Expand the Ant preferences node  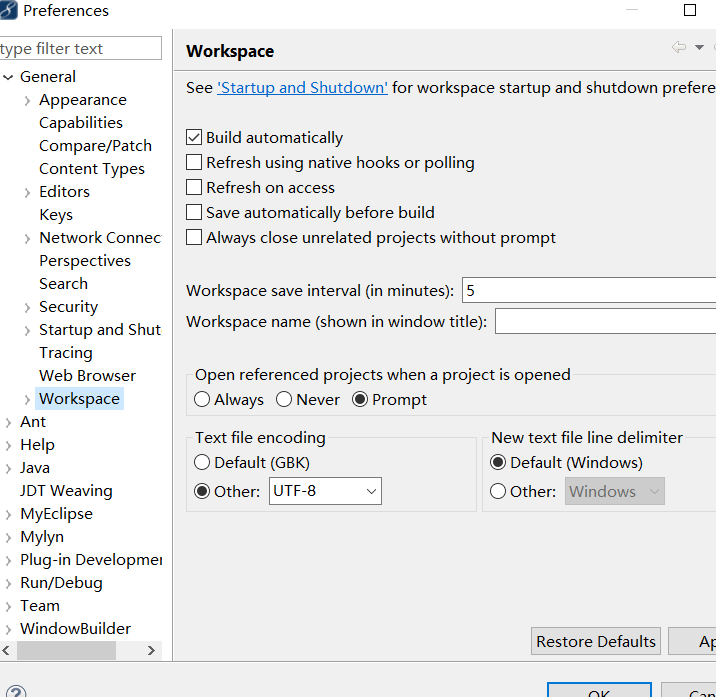tap(8, 422)
